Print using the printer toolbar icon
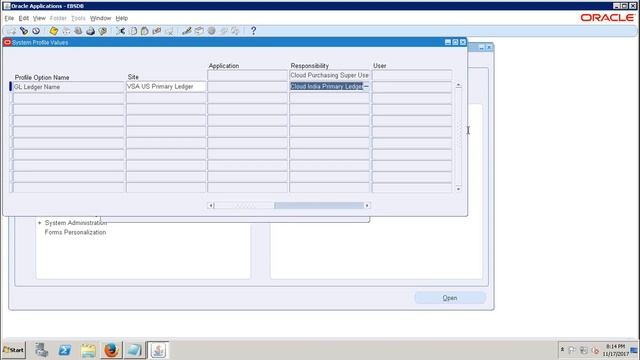The width and height of the screenshot is (640, 360). point(90,31)
